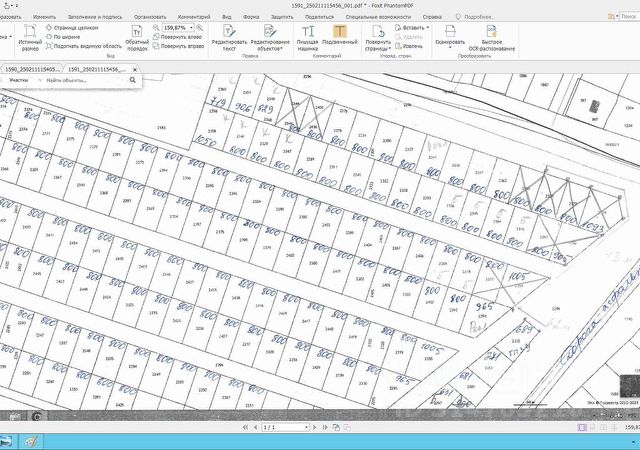Screen dimensions: 640x450
Task: Open Edit Objects (Редактирование объектов) dropdown
Action: (270, 38)
